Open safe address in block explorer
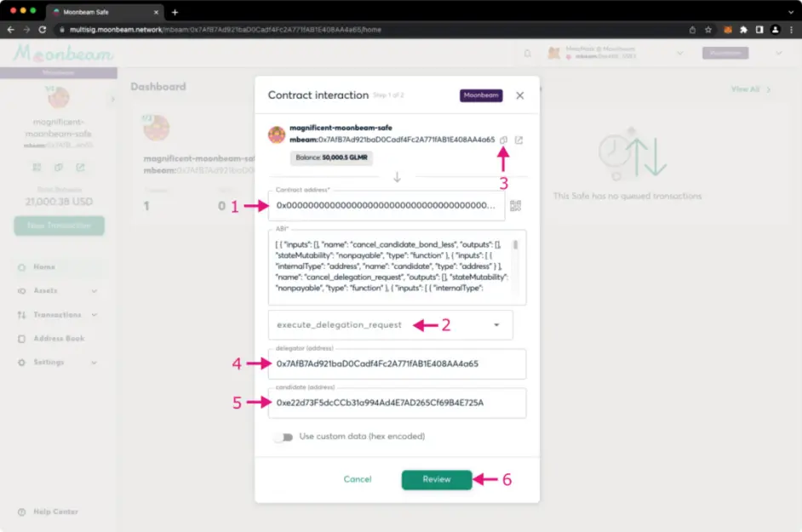Viewport: 802px width, 532px height. [x=518, y=140]
